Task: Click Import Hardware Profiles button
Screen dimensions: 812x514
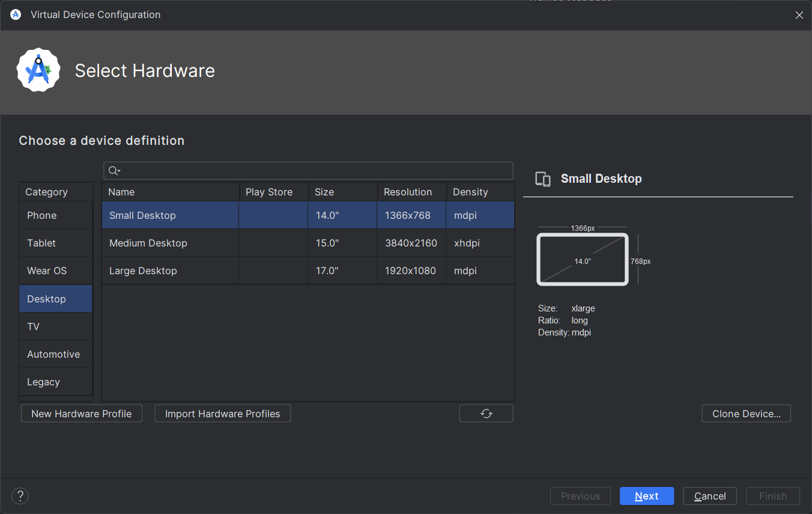Action: coord(223,414)
